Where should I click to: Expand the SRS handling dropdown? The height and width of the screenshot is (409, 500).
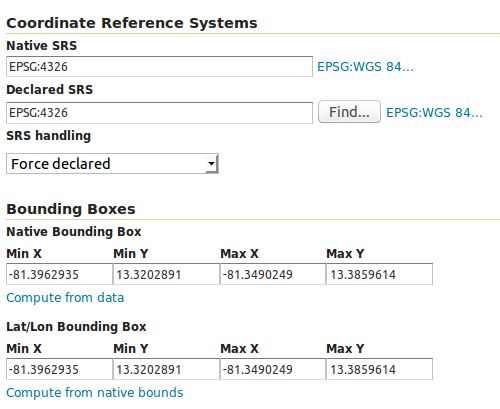(112, 164)
